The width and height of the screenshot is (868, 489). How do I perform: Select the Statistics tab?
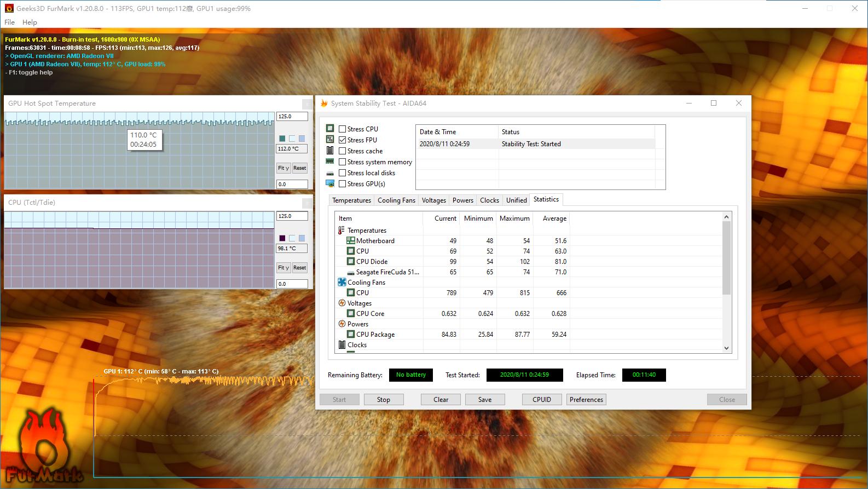pos(546,199)
